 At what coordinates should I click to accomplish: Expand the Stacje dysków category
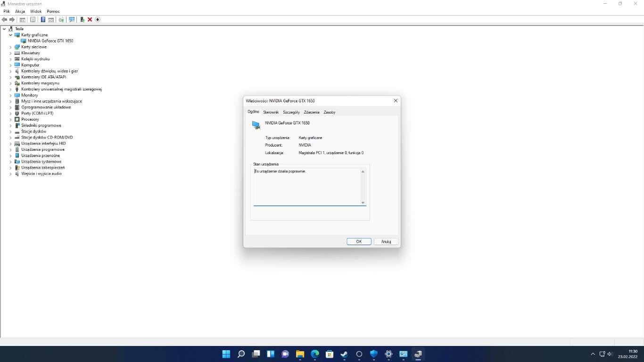click(10, 132)
